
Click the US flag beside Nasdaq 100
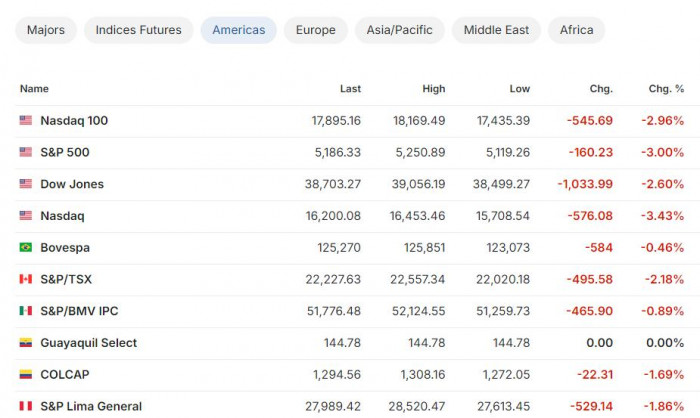coord(26,120)
